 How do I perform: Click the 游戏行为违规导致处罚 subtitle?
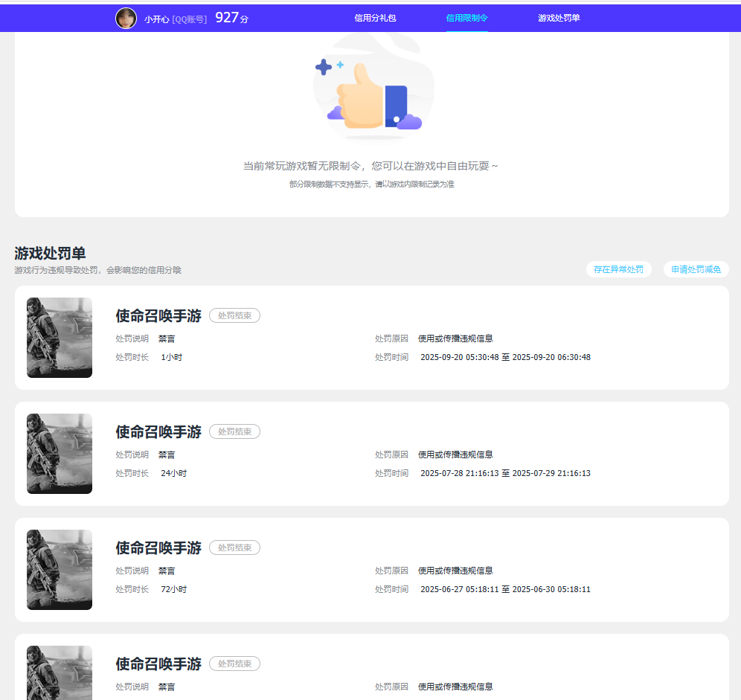97,270
